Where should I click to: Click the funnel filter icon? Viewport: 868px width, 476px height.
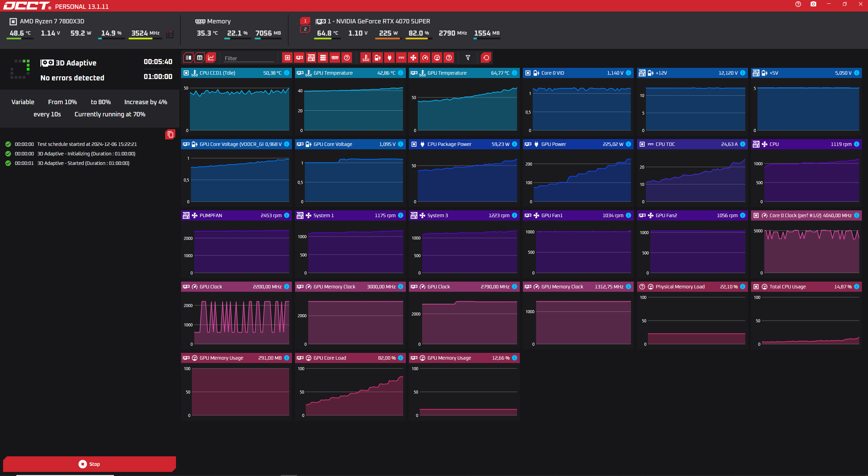pos(468,58)
